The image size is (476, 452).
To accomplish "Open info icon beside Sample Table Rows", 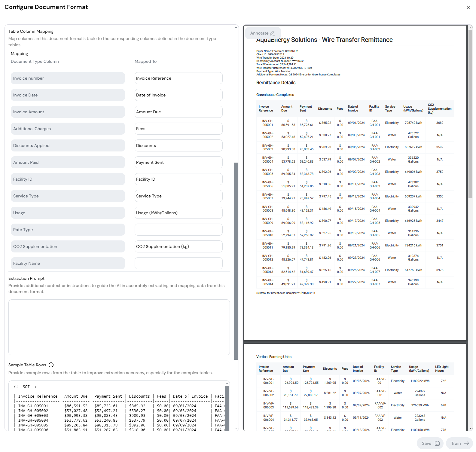I will point(51,365).
